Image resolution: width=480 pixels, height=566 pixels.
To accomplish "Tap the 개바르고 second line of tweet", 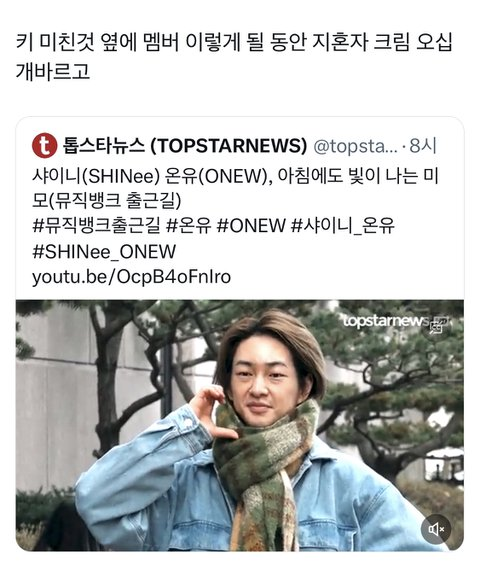I will (53, 71).
